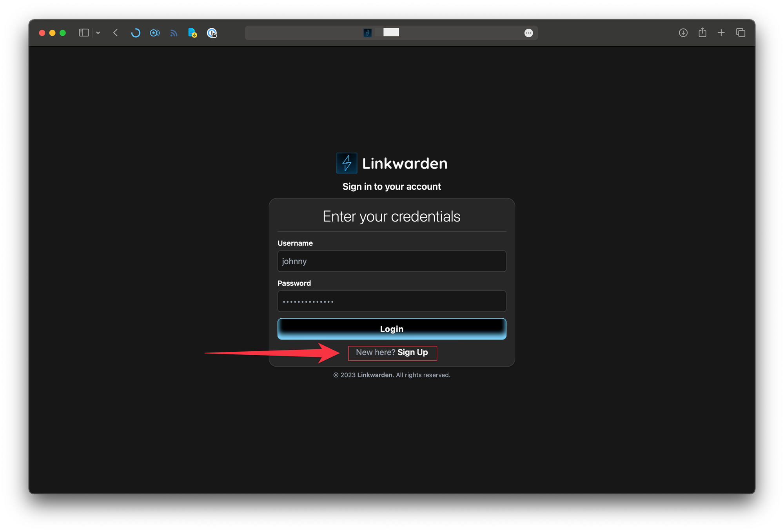The height and width of the screenshot is (532, 784).
Task: Click the address bar field
Action: (x=391, y=33)
